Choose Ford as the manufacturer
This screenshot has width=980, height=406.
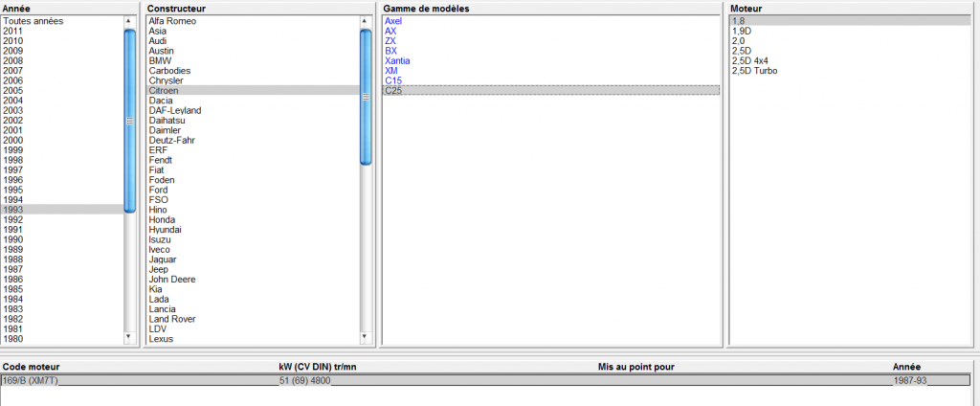pos(158,190)
